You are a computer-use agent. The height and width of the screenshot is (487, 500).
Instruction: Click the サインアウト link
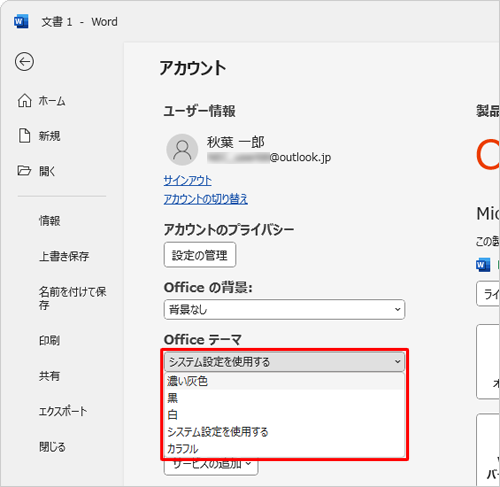[x=187, y=181]
